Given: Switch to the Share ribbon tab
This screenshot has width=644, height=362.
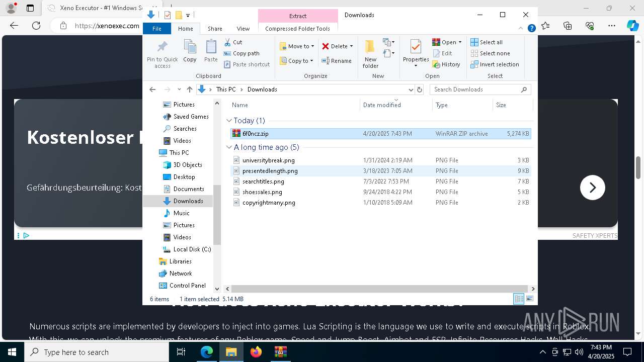Looking at the screenshot, I should (x=215, y=29).
